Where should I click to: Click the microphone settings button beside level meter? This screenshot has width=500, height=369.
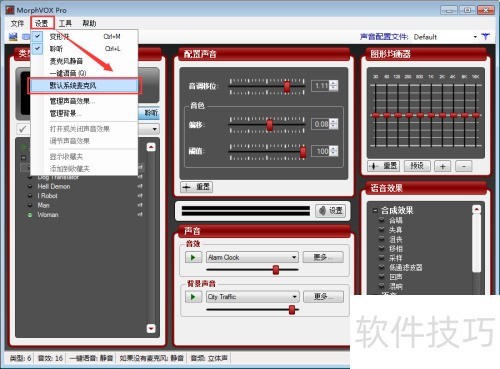coord(331,211)
